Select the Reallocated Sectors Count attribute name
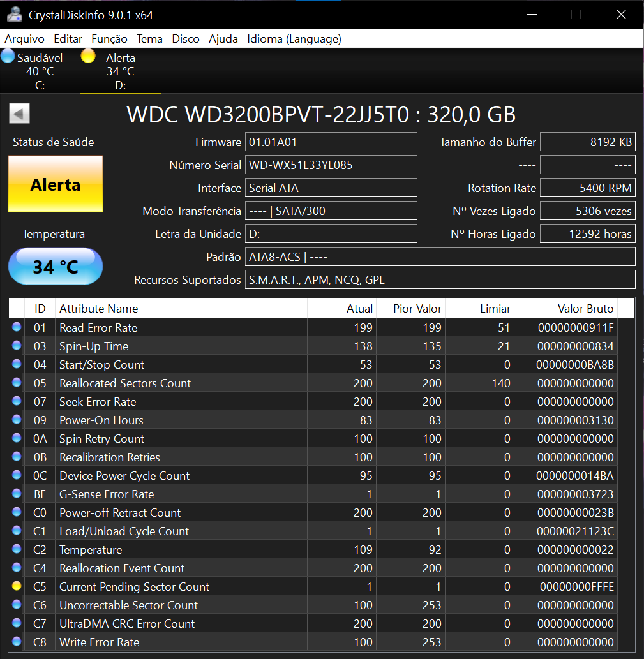Viewport: 644px width, 659px height. coord(125,383)
